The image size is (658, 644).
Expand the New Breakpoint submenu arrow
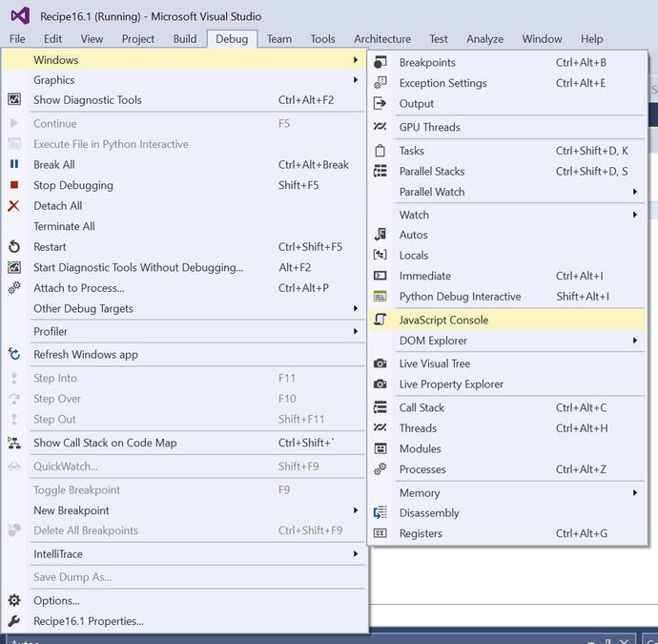356,510
